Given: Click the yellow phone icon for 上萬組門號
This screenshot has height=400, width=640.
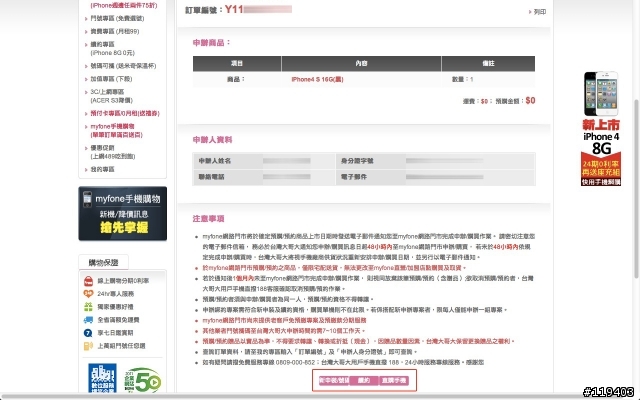Looking at the screenshot, I should 88,346.
